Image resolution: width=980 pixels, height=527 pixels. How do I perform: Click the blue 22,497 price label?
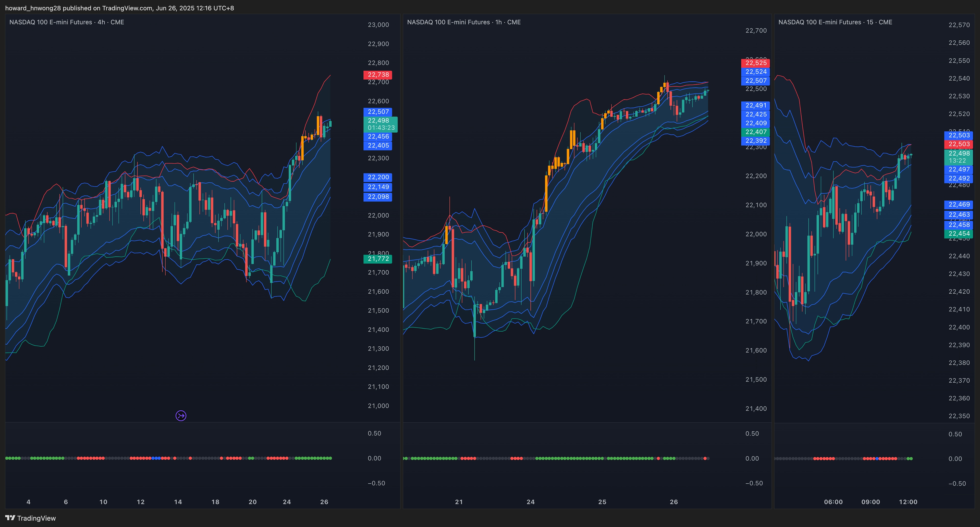(959, 169)
